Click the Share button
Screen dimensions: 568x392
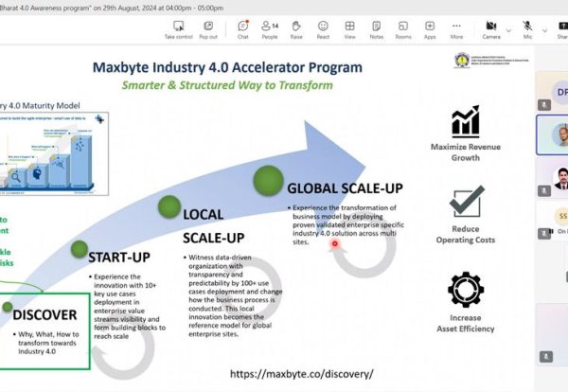[x=562, y=30]
